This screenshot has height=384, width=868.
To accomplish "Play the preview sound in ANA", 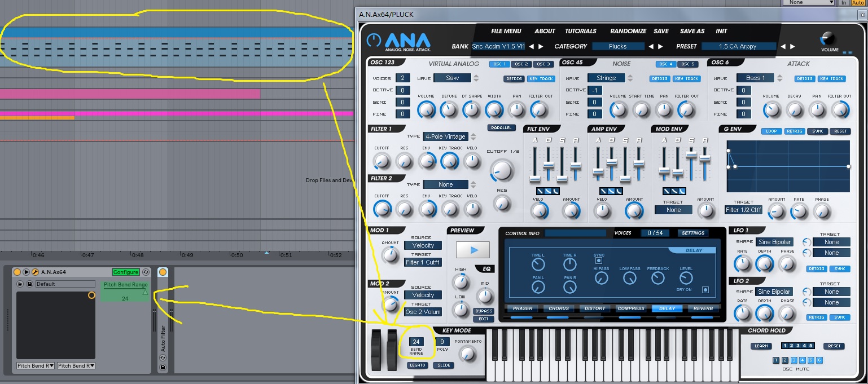I will click(473, 249).
